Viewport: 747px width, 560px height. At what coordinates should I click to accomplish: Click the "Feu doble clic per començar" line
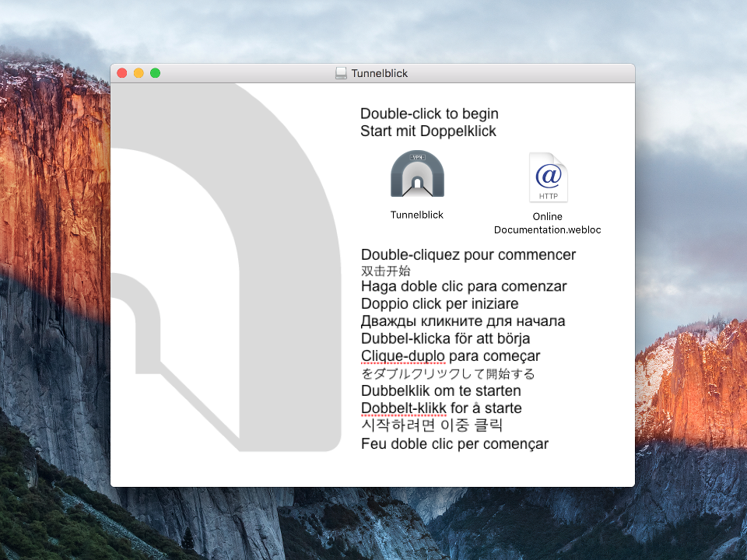pos(454,443)
